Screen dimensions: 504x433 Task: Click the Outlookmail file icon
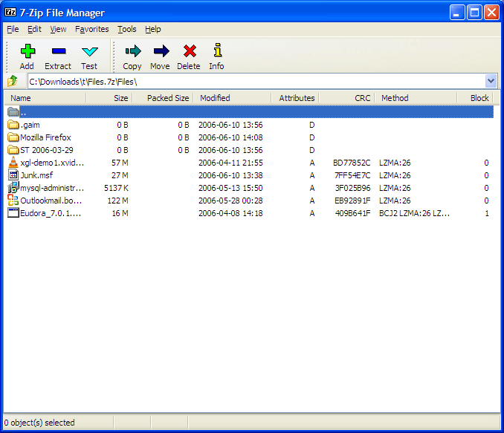click(13, 200)
